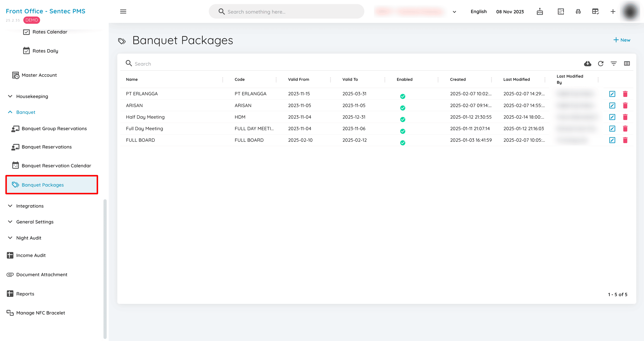Open the Name column options menu
This screenshot has height=341, width=644.
pyautogui.click(x=223, y=79)
